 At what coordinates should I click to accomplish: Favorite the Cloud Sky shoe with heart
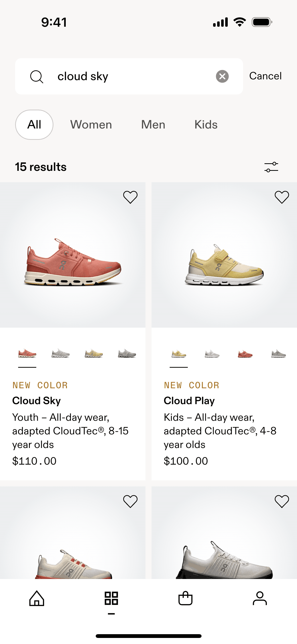point(130,197)
